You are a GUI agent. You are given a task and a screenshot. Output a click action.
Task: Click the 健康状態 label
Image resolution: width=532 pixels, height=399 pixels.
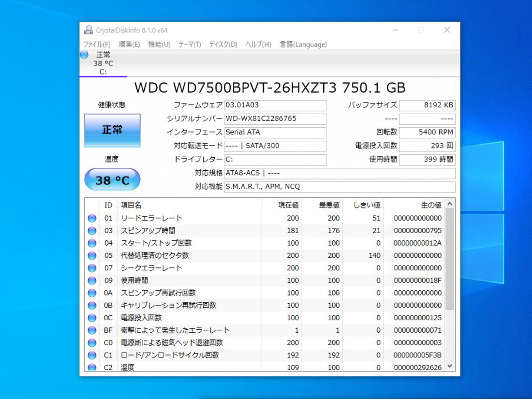(112, 105)
